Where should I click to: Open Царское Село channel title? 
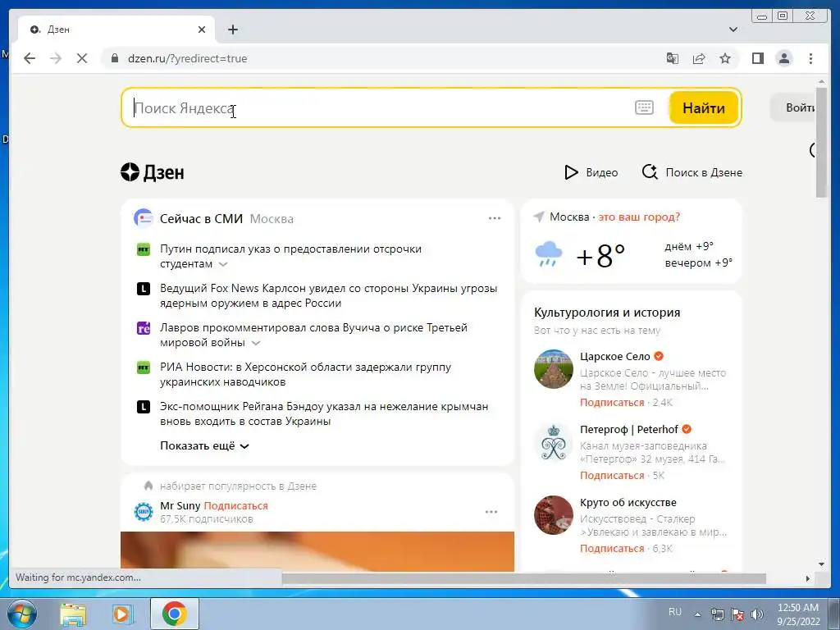(x=615, y=356)
